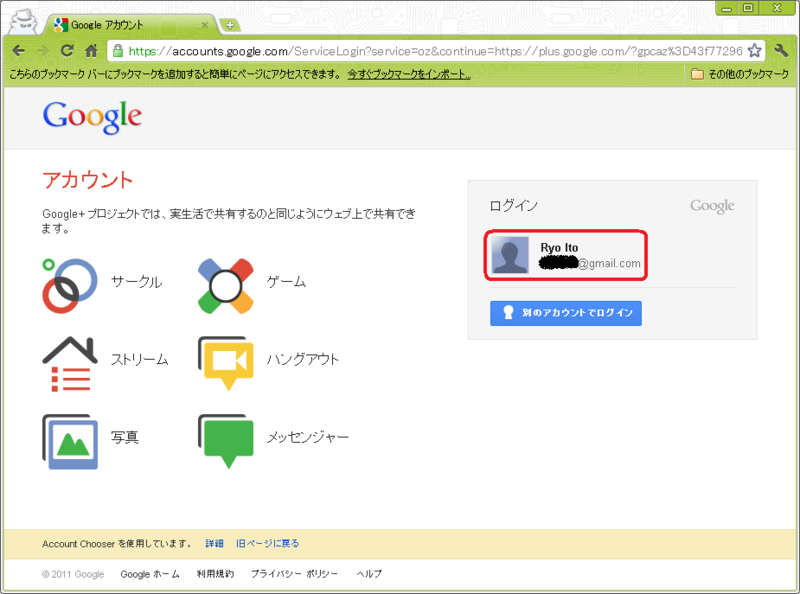The image size is (800, 594).
Task: Open the Chrome wrench settings icon
Action: tap(782, 48)
